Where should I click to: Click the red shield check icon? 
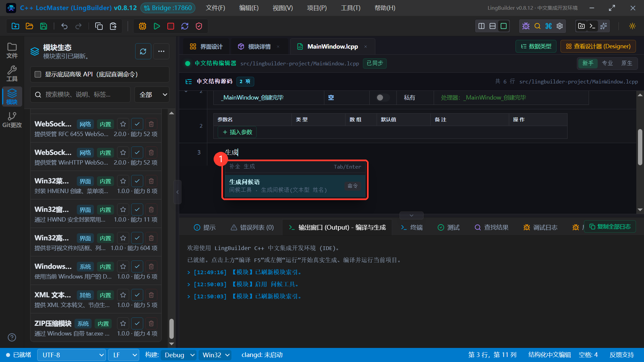(x=199, y=26)
